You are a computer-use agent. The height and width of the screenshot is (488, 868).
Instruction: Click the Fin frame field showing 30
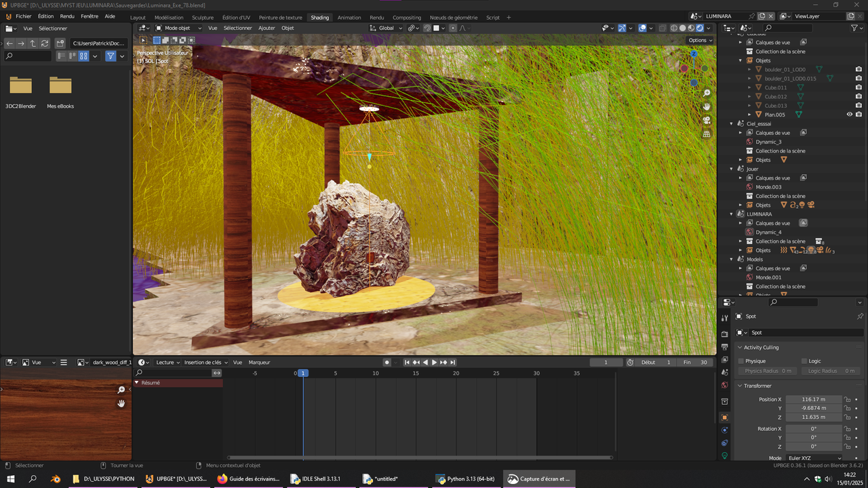(x=696, y=363)
